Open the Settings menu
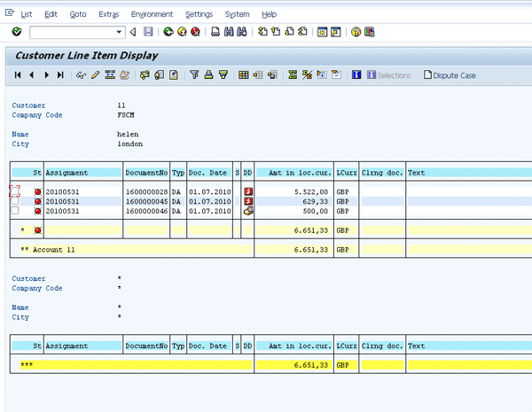 pyautogui.click(x=199, y=14)
